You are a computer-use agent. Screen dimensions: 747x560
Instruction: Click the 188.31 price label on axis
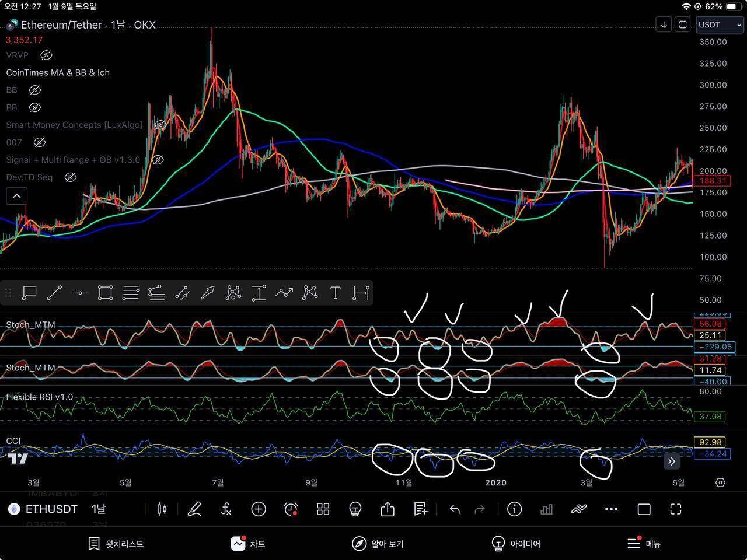pyautogui.click(x=713, y=181)
